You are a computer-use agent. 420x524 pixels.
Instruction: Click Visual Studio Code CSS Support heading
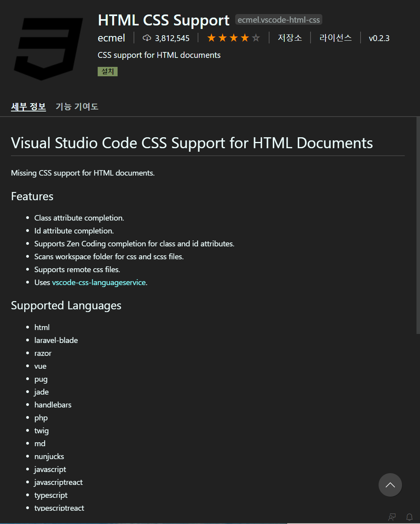(x=192, y=143)
